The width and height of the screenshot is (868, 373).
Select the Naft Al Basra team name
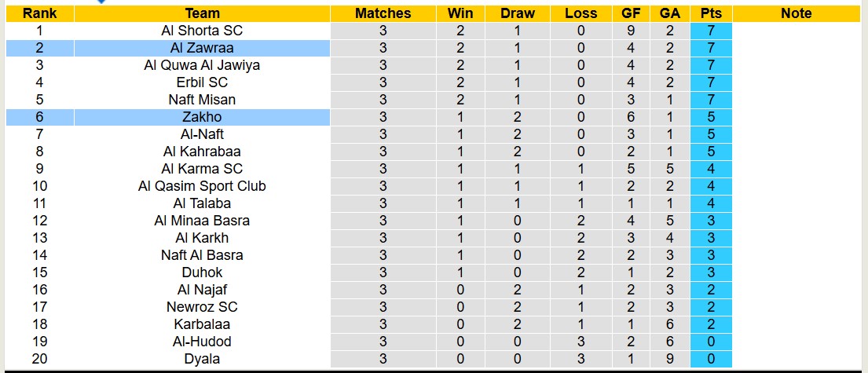[202, 255]
